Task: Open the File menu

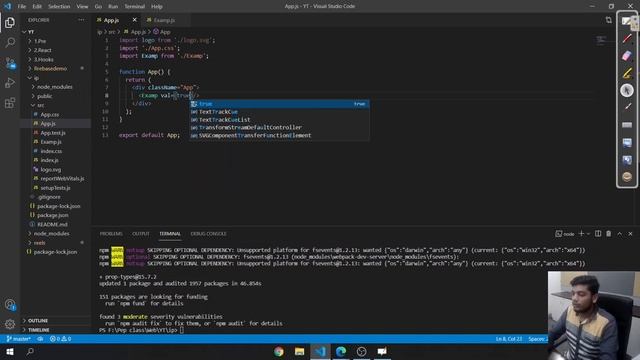Action: point(22,7)
